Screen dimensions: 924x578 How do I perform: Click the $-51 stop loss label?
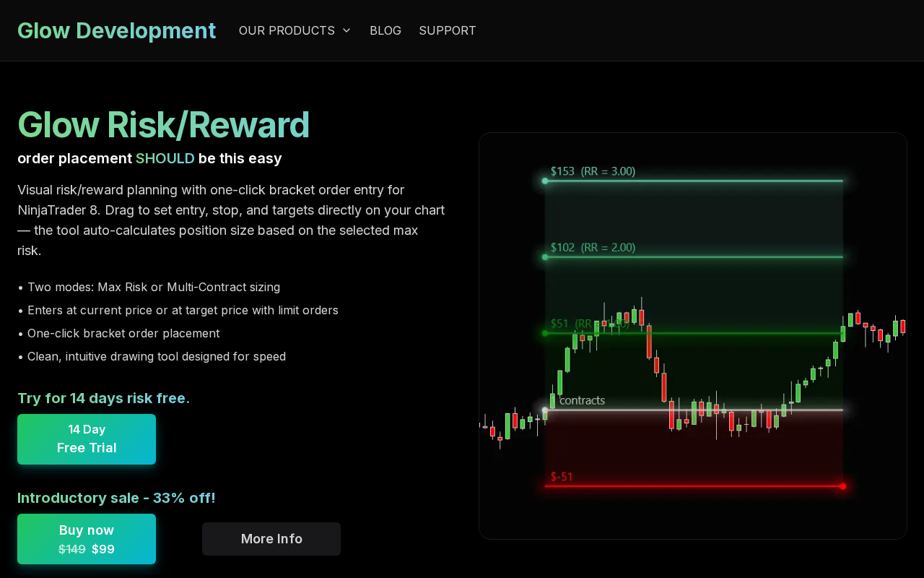pyautogui.click(x=562, y=477)
